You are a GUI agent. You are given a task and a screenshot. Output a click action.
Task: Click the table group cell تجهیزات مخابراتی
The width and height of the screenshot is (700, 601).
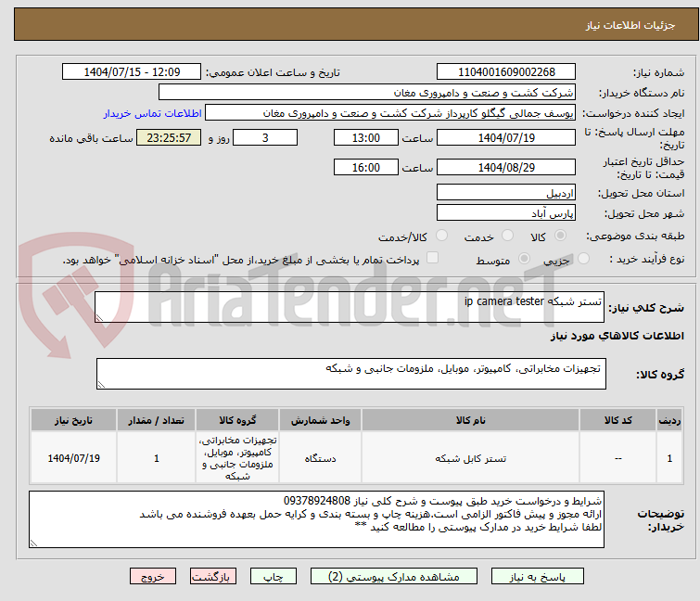(x=237, y=458)
